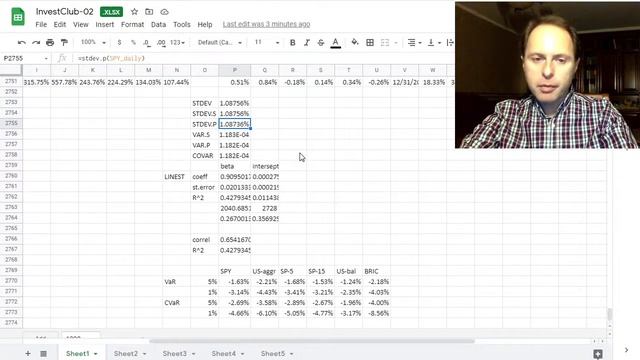Open the font size 11 dropdown
This screenshot has height=360, width=640.
coord(267,42)
